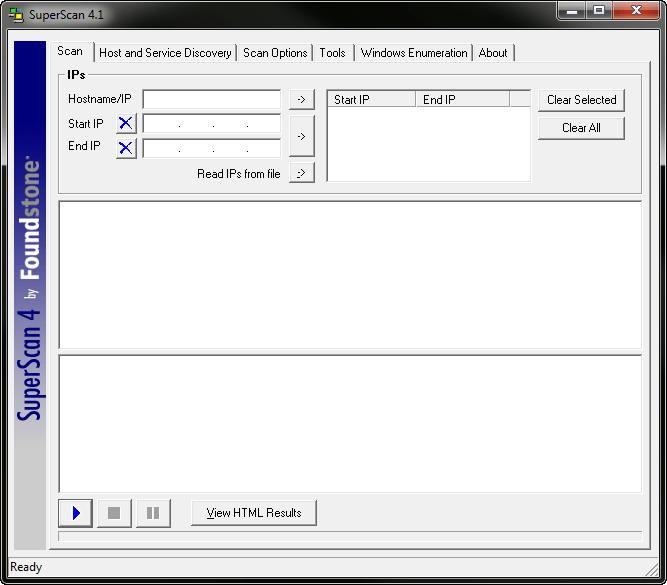Show the About tab
The height and width of the screenshot is (585, 667).
pos(493,53)
